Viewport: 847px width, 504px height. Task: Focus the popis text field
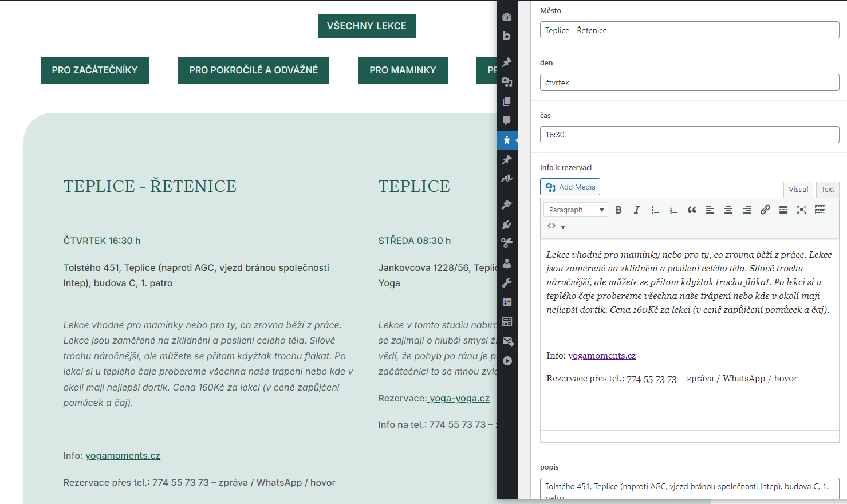pos(690,489)
